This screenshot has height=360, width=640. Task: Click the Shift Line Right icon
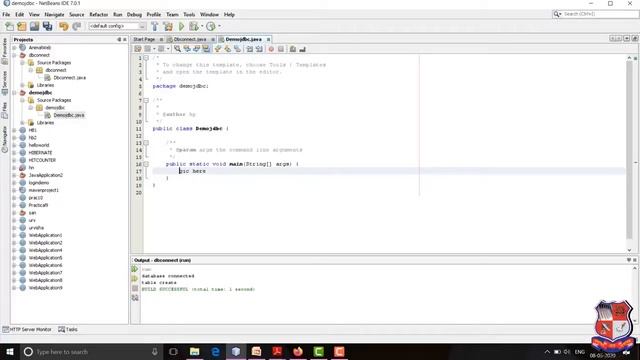click(259, 49)
